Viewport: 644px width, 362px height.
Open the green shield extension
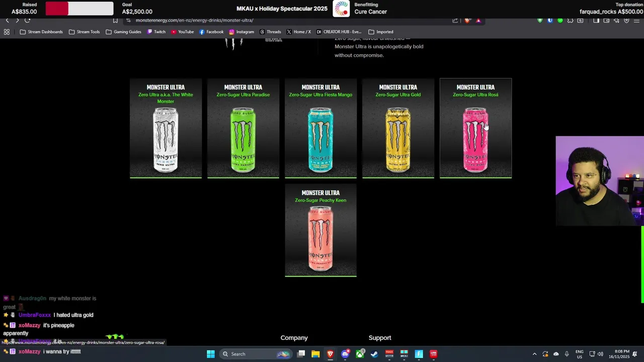[x=540, y=21]
